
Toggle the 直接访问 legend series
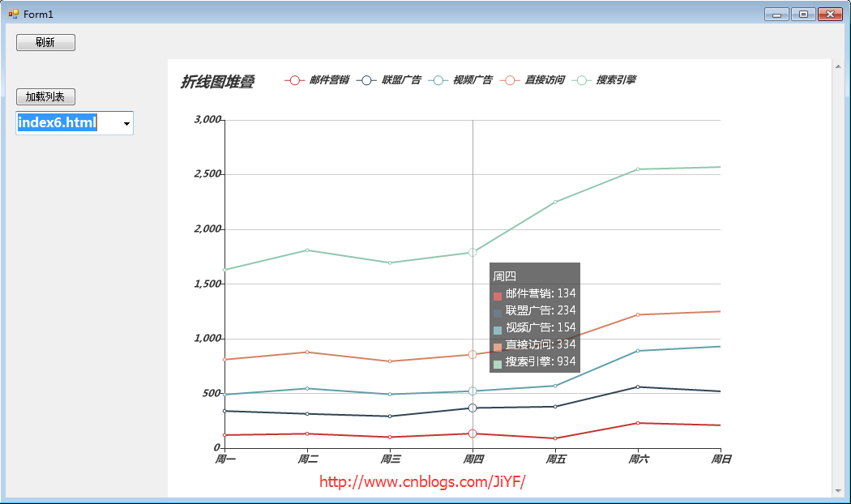tap(532, 80)
